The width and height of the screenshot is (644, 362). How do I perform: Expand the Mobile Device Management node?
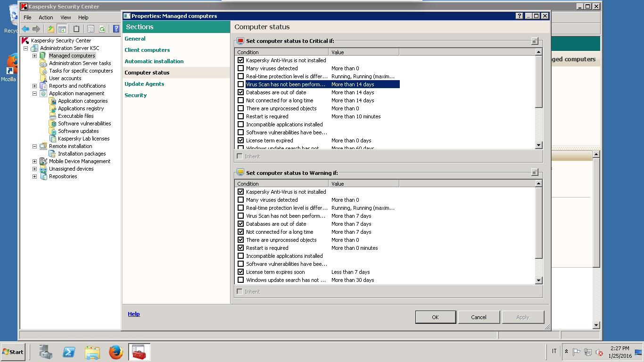pos(34,161)
